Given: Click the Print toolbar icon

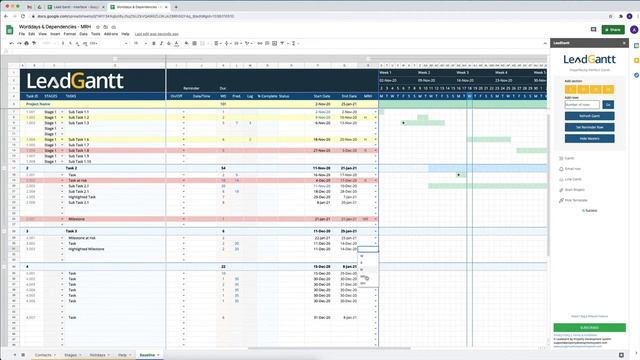Looking at the screenshot, I should click(27, 43).
